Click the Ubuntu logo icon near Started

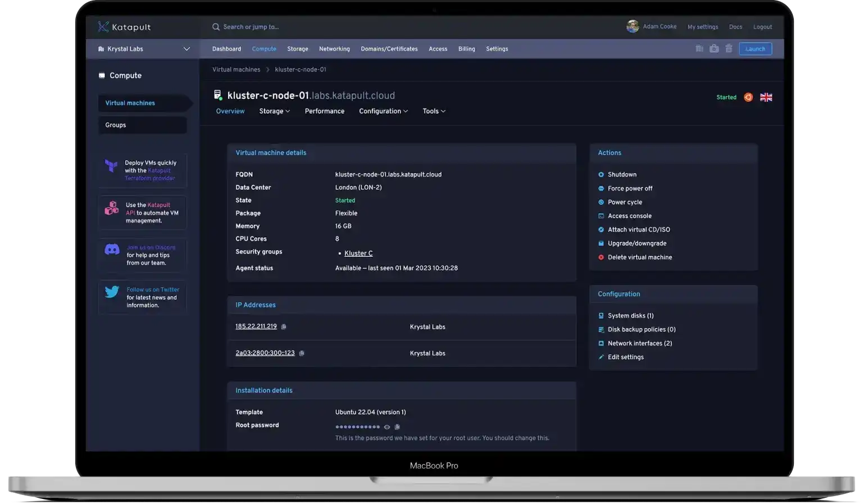click(x=748, y=97)
